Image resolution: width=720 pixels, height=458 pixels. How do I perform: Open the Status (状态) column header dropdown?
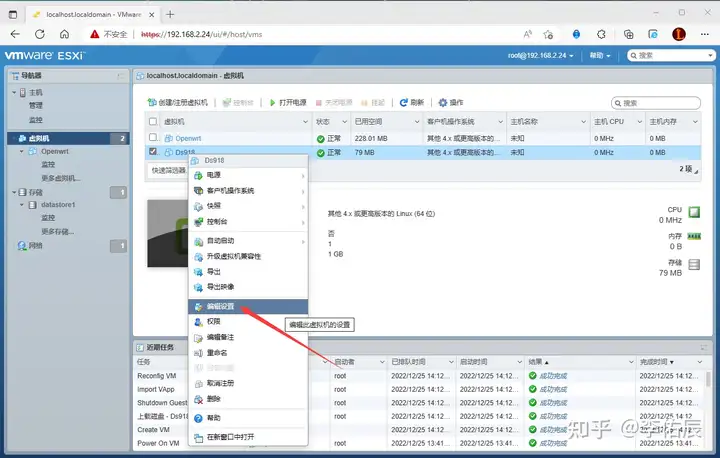coord(344,122)
